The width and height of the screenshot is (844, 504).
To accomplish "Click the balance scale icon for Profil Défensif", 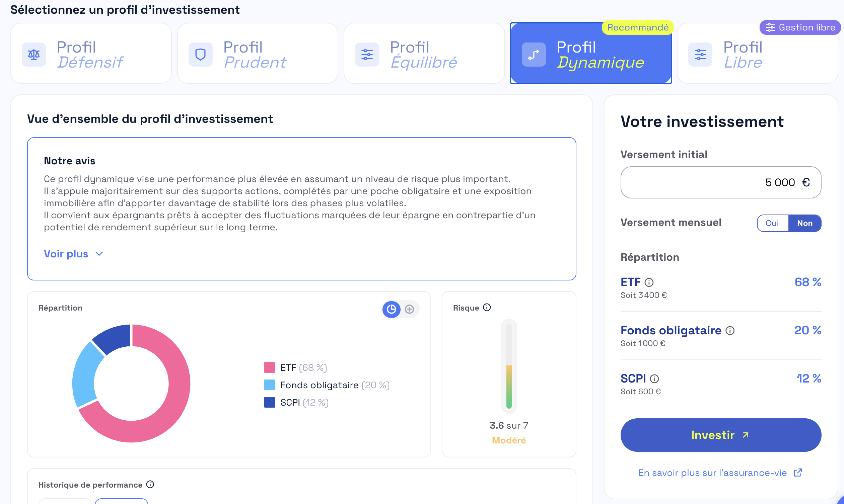I will 33,54.
